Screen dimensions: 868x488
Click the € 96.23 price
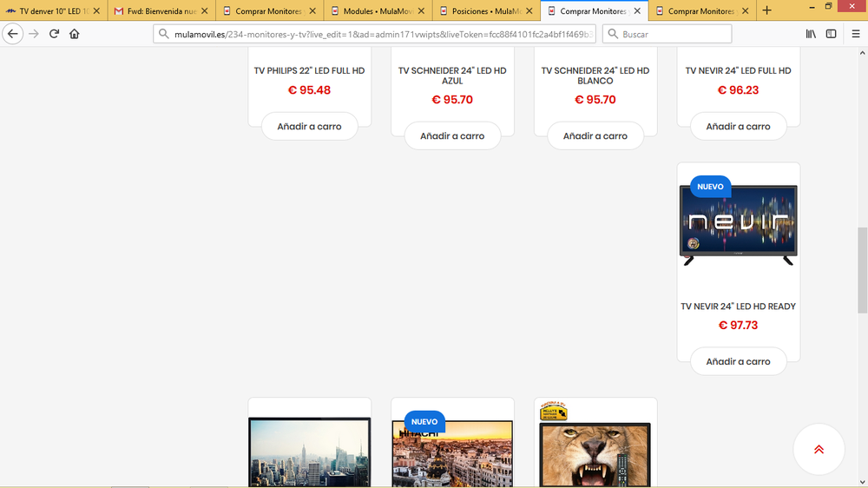point(738,89)
